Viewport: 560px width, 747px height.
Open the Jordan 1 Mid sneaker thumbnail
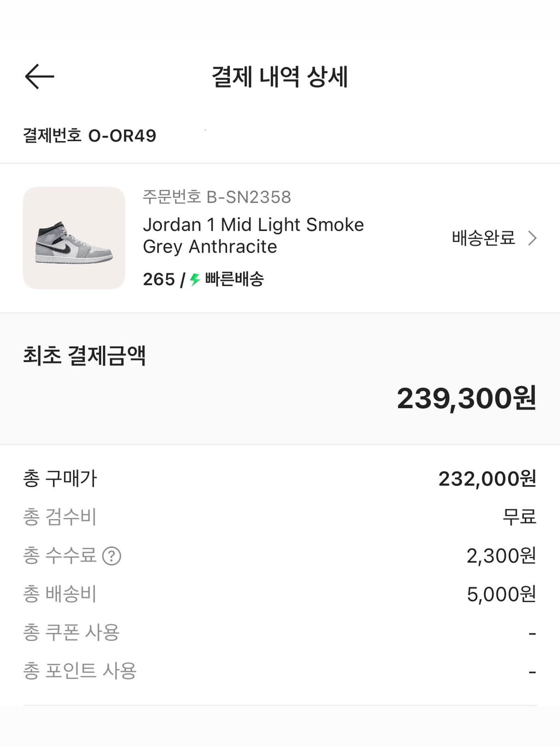(x=74, y=238)
